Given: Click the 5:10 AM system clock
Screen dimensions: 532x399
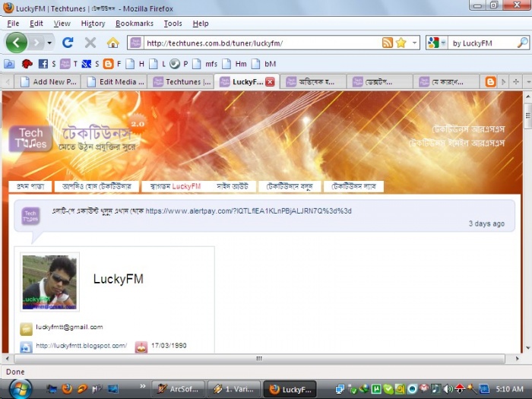Looking at the screenshot, I should coord(510,389).
